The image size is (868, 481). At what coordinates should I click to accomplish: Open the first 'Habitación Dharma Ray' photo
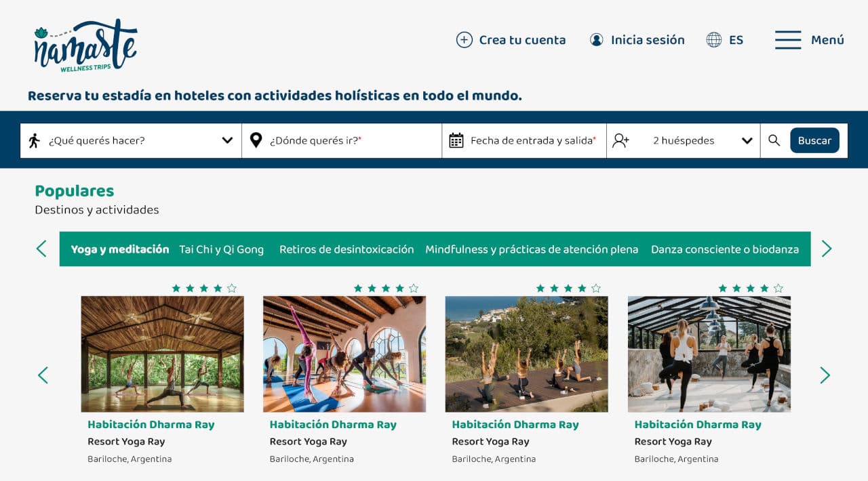162,353
